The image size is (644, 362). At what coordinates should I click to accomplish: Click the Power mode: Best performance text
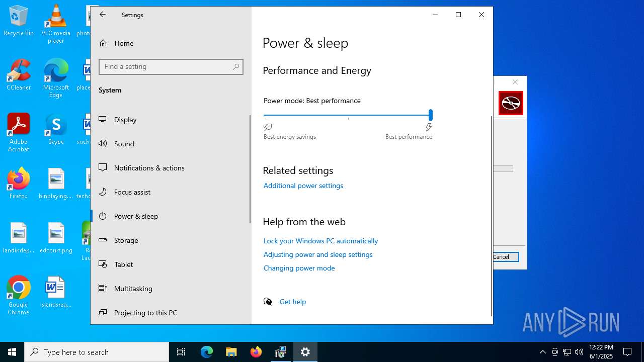point(312,101)
